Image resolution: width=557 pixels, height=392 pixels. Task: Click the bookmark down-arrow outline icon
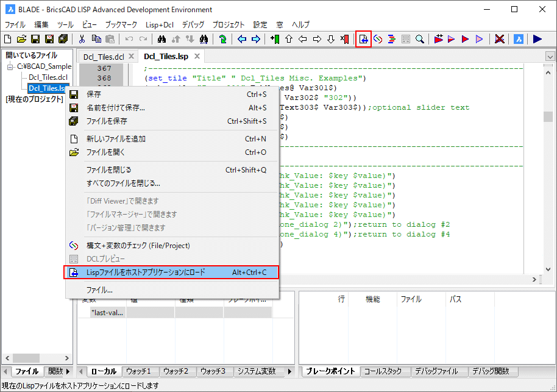331,39
